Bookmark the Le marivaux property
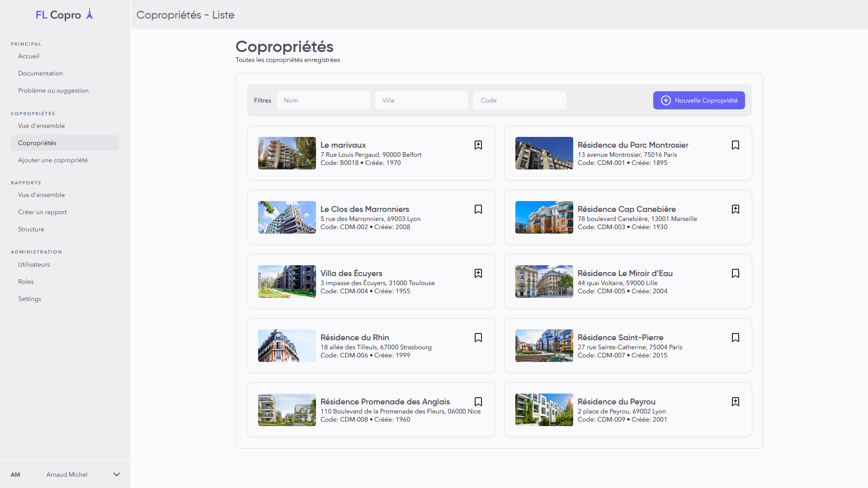 pos(478,145)
